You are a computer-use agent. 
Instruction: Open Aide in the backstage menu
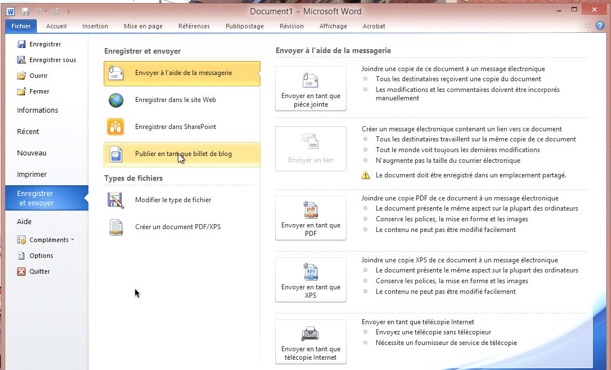click(x=24, y=222)
